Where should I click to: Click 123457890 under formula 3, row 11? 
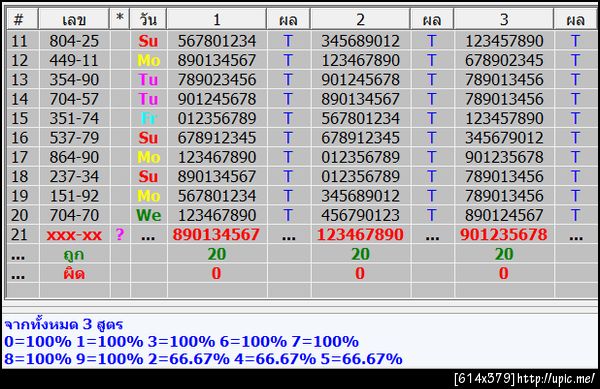coord(504,41)
